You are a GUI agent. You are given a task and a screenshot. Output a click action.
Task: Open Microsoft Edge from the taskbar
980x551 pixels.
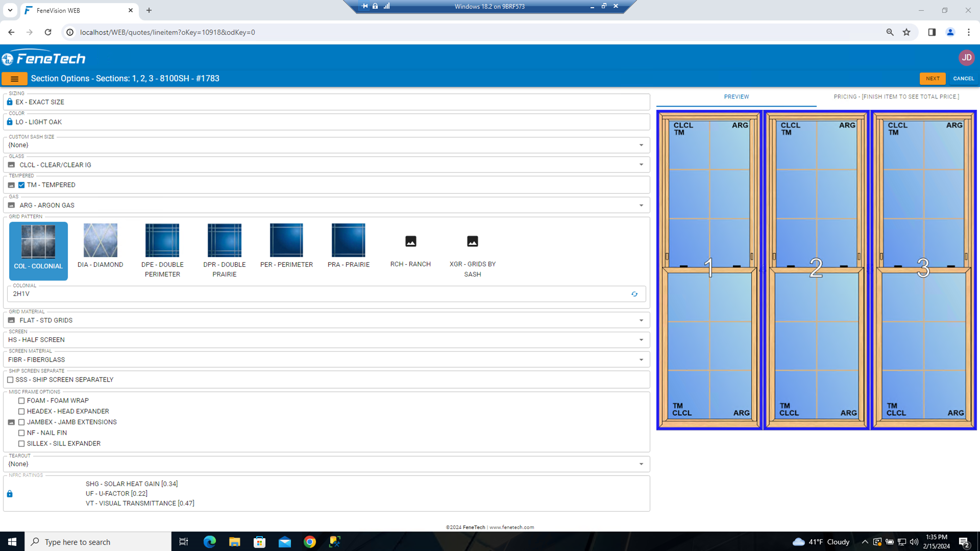tap(209, 542)
